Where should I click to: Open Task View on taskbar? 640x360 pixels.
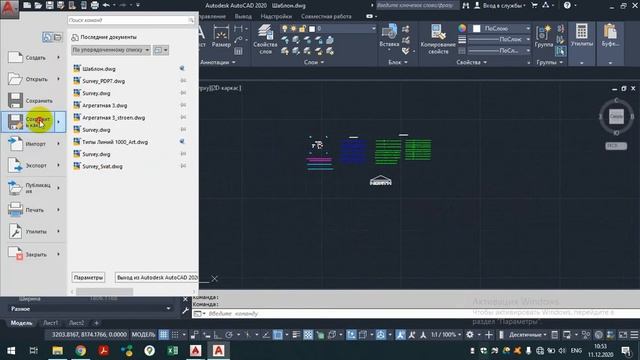coord(34,351)
